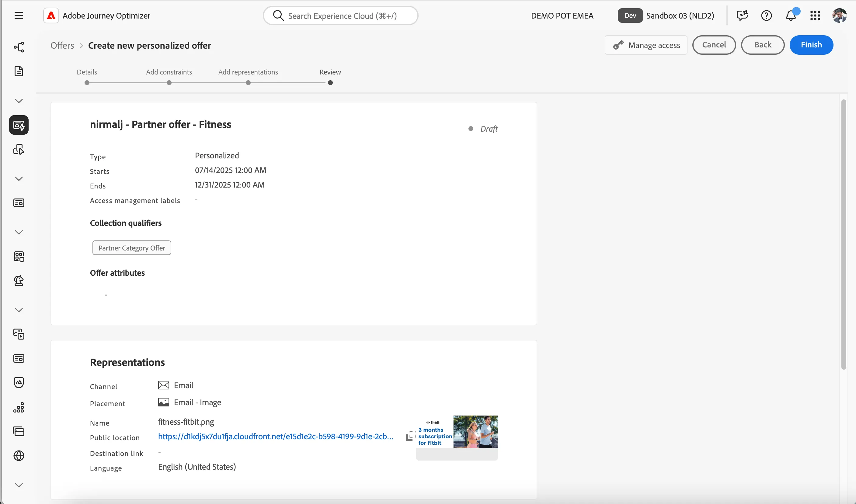Click the Collection qualifiers heading
The height and width of the screenshot is (504, 856).
pos(126,223)
